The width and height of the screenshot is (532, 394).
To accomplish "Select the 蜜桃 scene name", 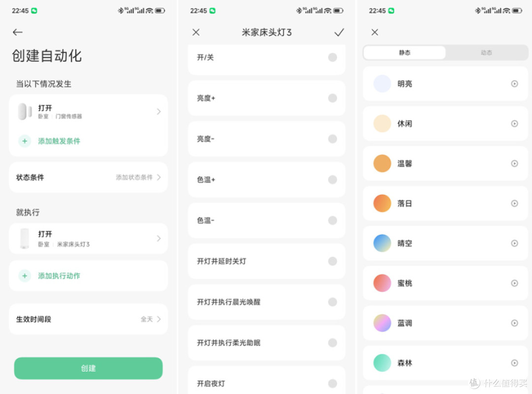I will click(x=405, y=283).
